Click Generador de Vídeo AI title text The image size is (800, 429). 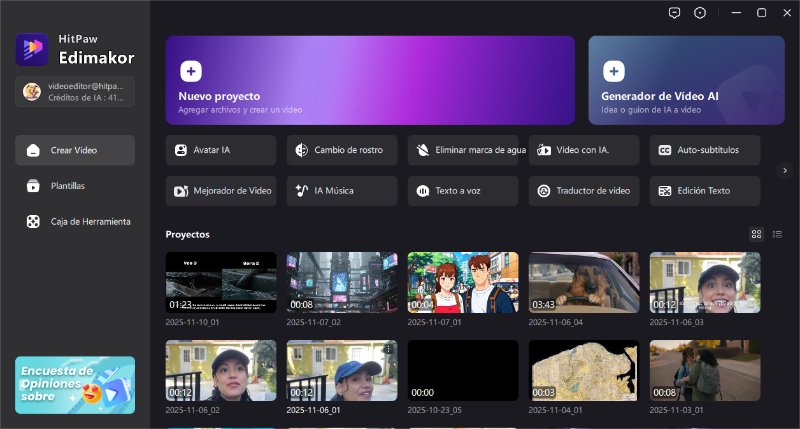pos(660,96)
